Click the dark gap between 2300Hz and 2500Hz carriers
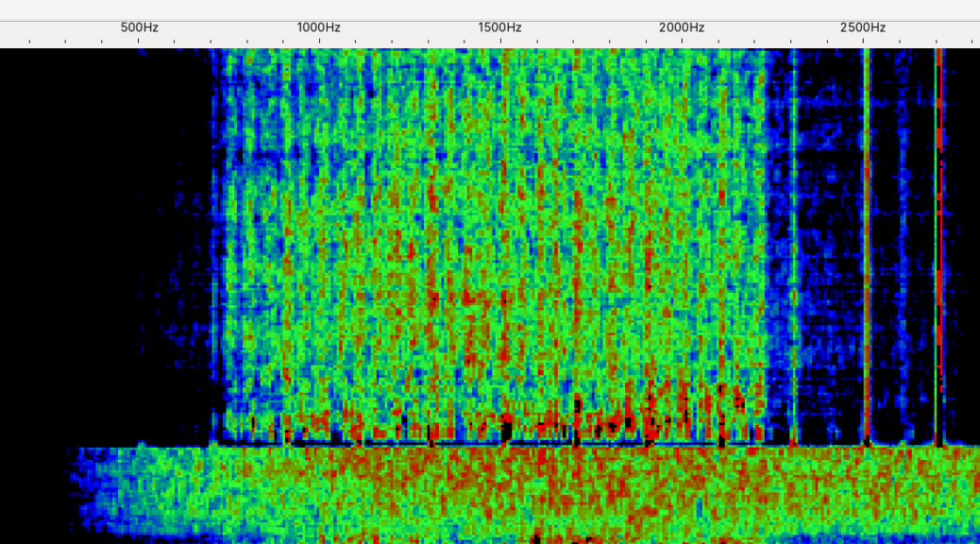 (829, 236)
